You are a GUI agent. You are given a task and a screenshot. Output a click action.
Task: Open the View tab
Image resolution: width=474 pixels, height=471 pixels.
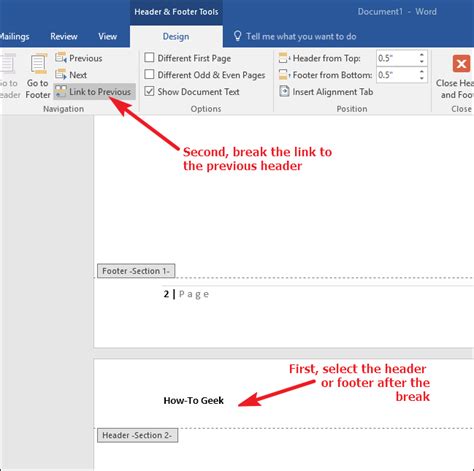(107, 36)
